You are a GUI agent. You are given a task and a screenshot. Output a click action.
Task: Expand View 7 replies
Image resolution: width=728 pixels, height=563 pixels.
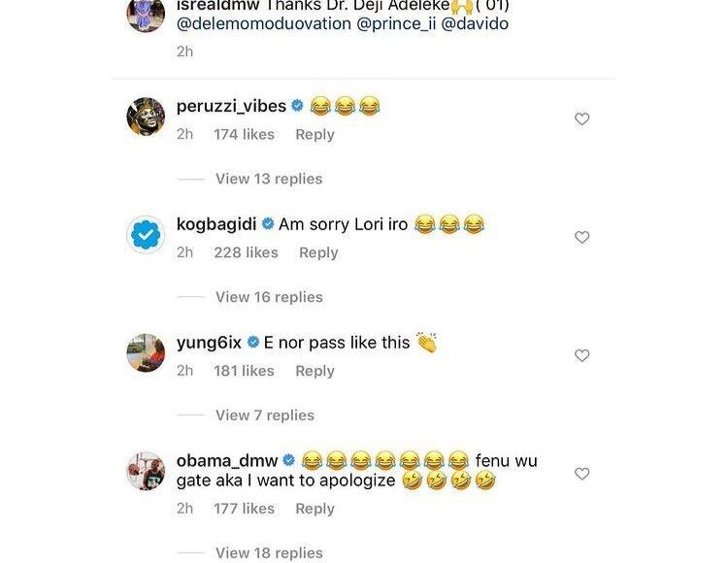[x=265, y=415]
